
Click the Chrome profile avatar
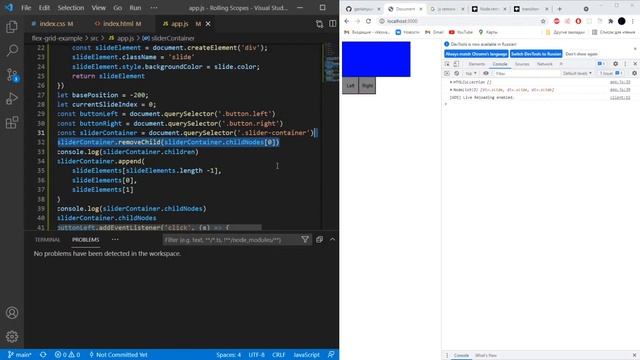[x=622, y=21]
